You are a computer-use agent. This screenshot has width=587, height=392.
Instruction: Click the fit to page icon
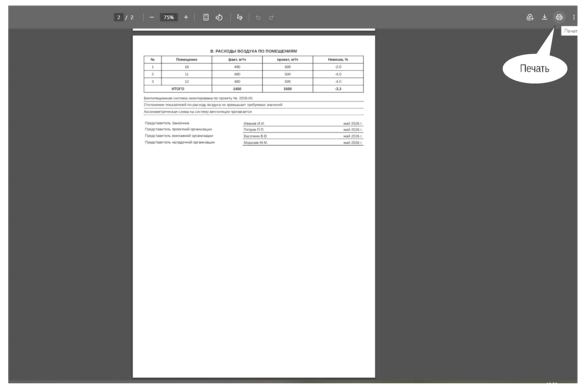pyautogui.click(x=206, y=17)
